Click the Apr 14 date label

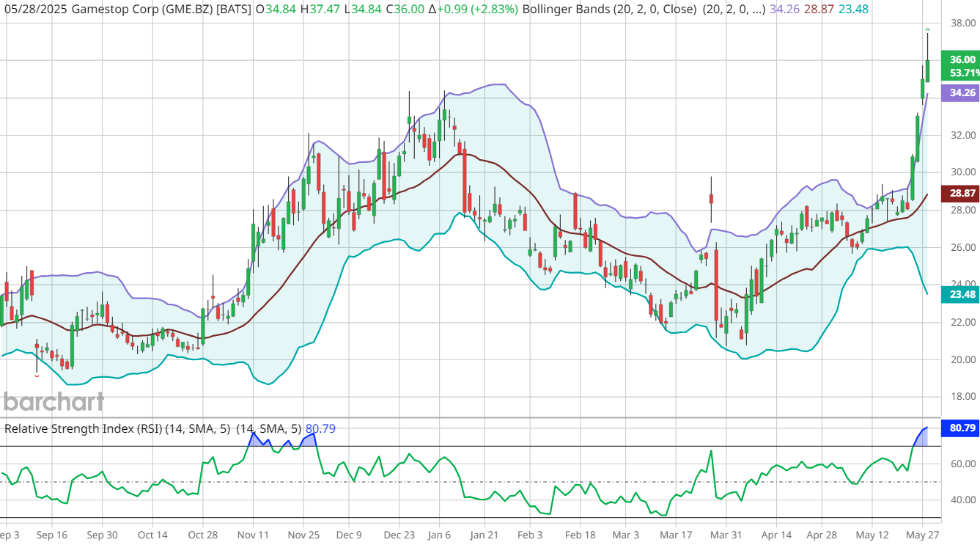(777, 535)
